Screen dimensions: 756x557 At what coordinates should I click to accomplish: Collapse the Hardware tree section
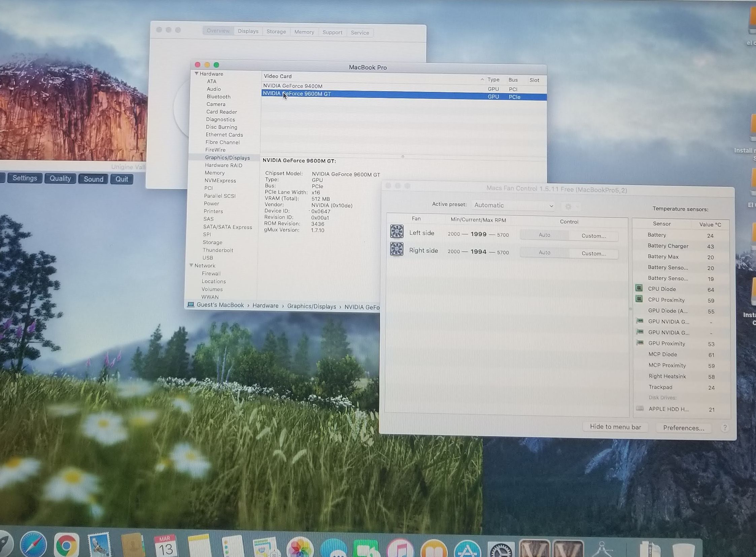pos(197,73)
